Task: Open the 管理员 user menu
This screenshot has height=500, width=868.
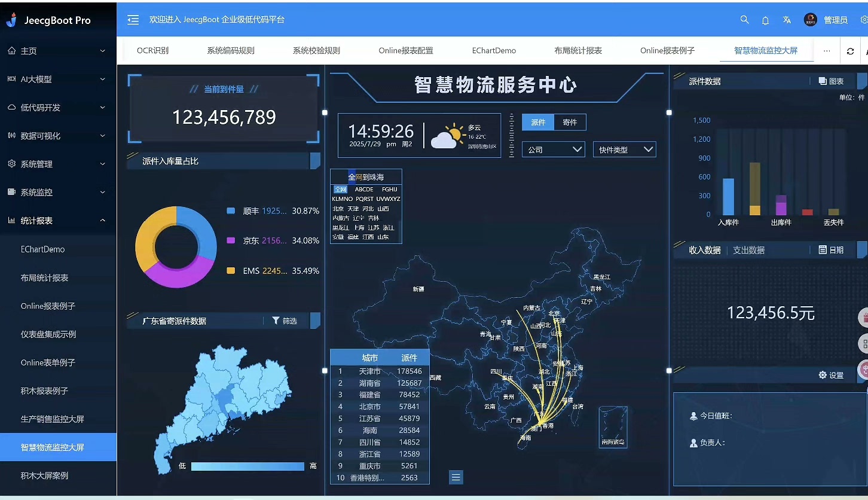Action: tap(826, 20)
